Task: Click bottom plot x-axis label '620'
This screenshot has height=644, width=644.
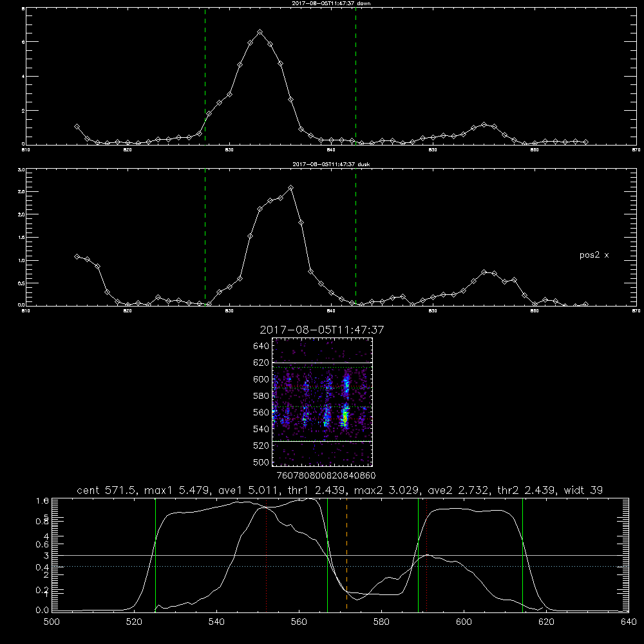Action: [x=546, y=622]
